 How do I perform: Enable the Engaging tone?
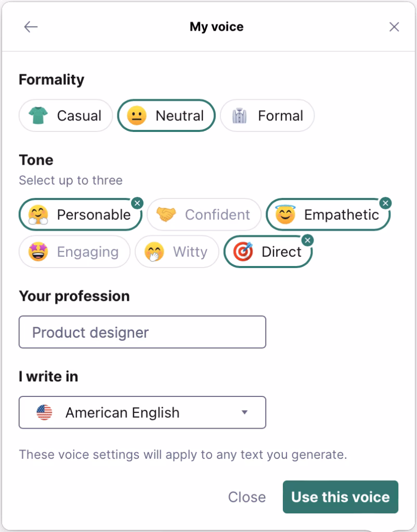[74, 251]
